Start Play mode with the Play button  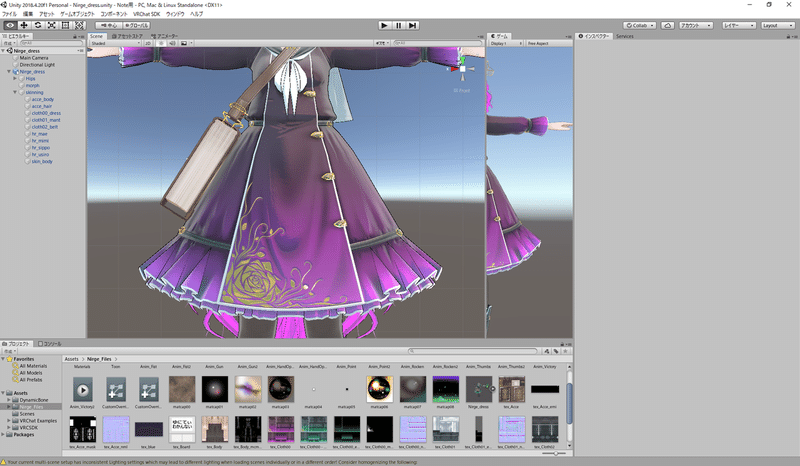[x=385, y=25]
